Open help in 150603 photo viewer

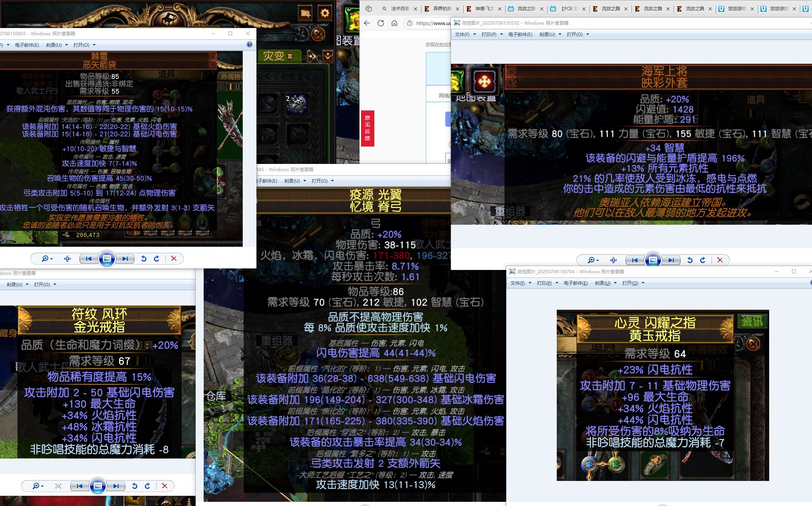pos(249,44)
